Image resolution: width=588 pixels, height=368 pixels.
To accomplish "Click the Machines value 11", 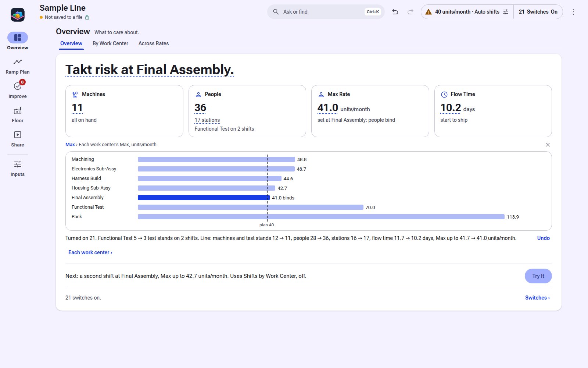I will point(77,108).
